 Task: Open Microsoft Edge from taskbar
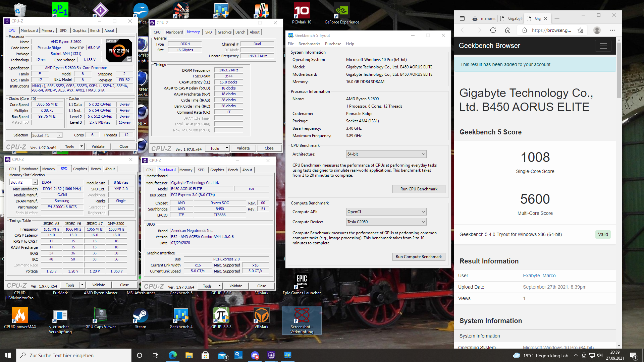tap(172, 355)
